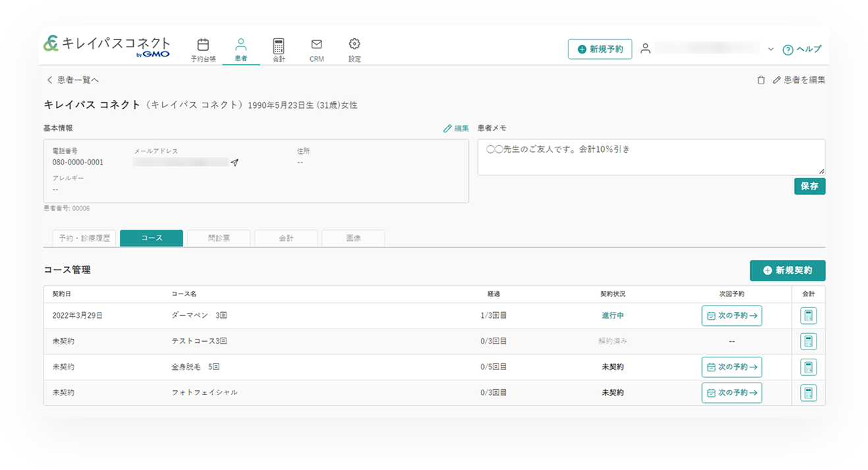Viewport: 868px width, 470px height.
Task: Click the 0/5回目 progress cell
Action: pos(493,367)
